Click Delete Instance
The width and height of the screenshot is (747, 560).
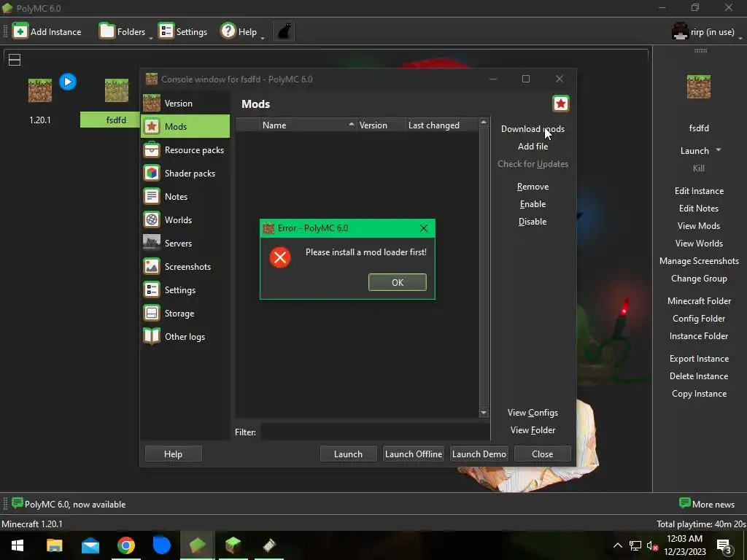coord(699,377)
